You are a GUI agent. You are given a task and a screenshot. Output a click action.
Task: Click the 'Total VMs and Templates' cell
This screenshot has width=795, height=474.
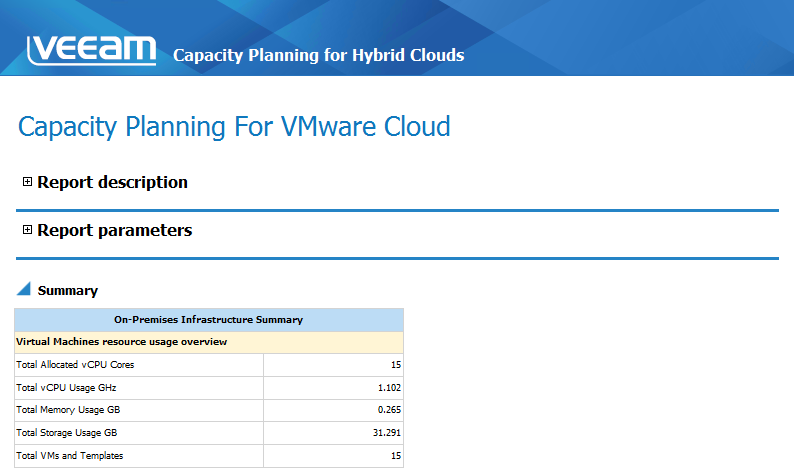139,456
